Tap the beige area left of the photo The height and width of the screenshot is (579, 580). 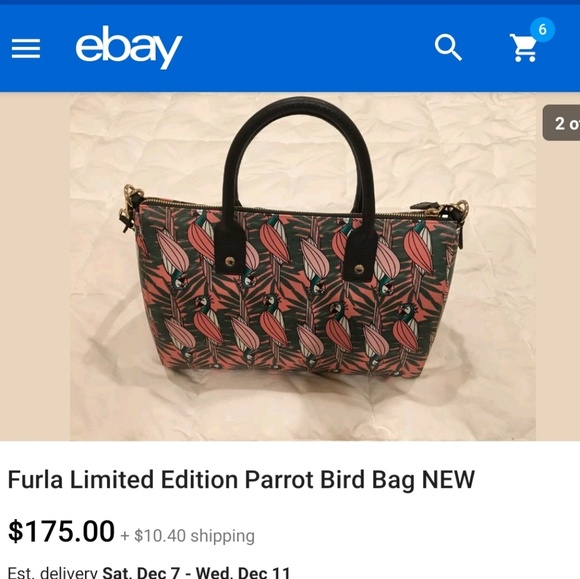coord(35,266)
